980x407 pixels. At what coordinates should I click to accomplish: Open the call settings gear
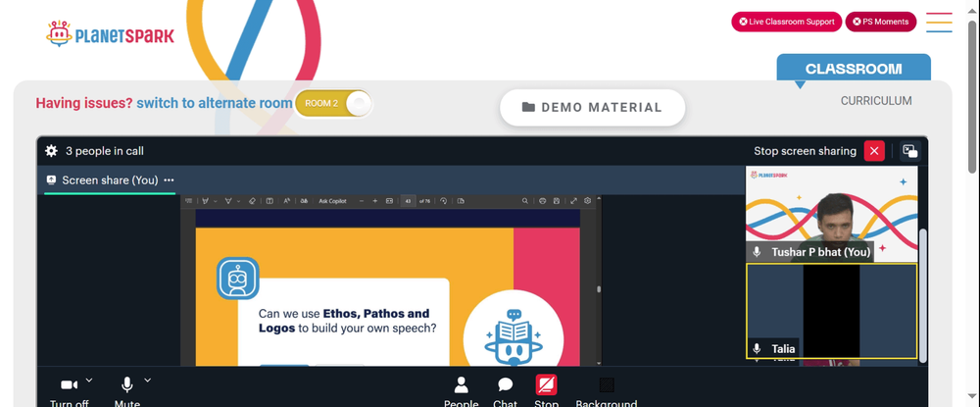pyautogui.click(x=51, y=151)
